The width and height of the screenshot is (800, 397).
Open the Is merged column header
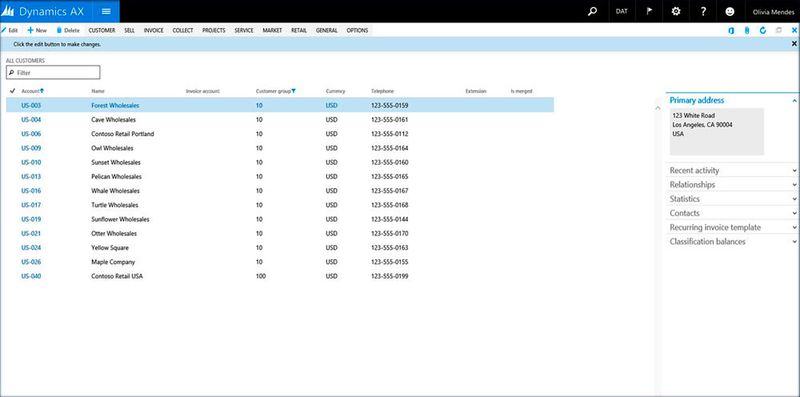pyautogui.click(x=521, y=91)
